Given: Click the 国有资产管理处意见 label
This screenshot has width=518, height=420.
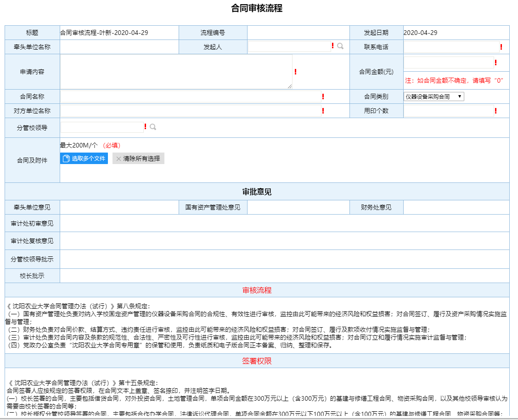Looking at the screenshot, I should (x=213, y=207).
